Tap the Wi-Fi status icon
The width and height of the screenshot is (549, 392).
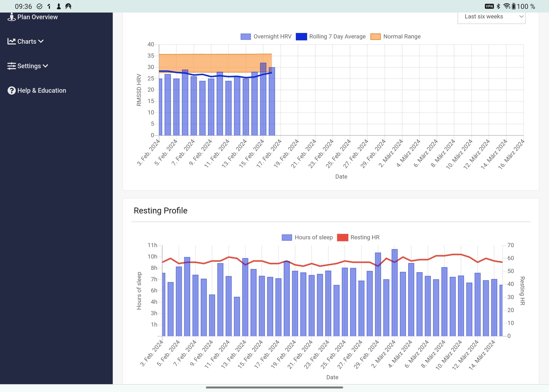pyautogui.click(x=507, y=6)
